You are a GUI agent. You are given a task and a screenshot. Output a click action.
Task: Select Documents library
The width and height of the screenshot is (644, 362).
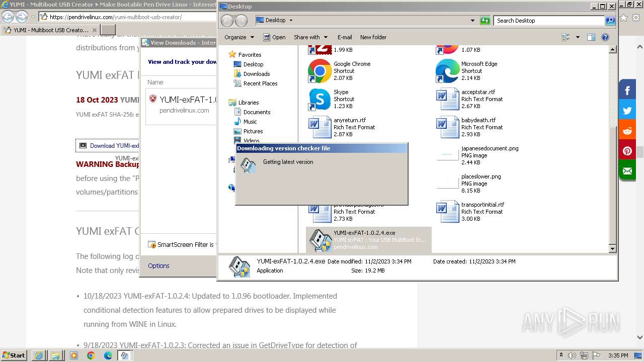point(257,112)
